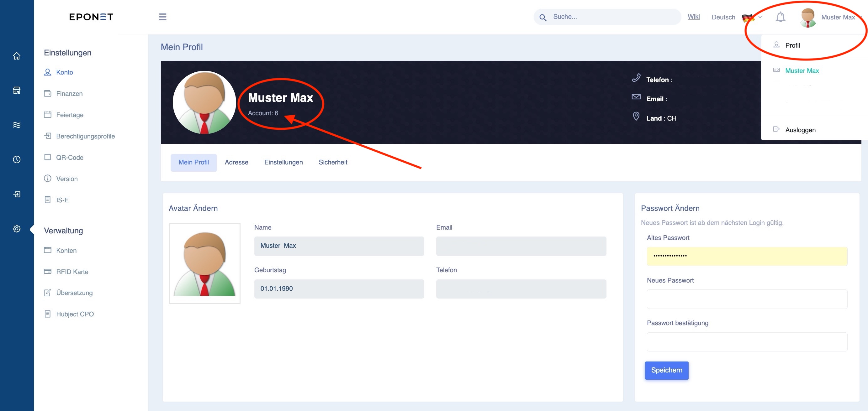Open Konten under Verwaltung
868x411 pixels.
66,250
